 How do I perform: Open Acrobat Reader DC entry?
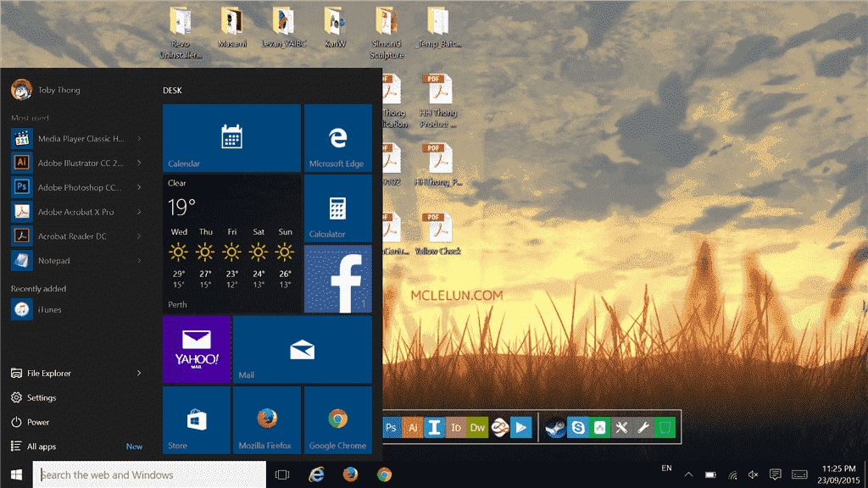[77, 236]
